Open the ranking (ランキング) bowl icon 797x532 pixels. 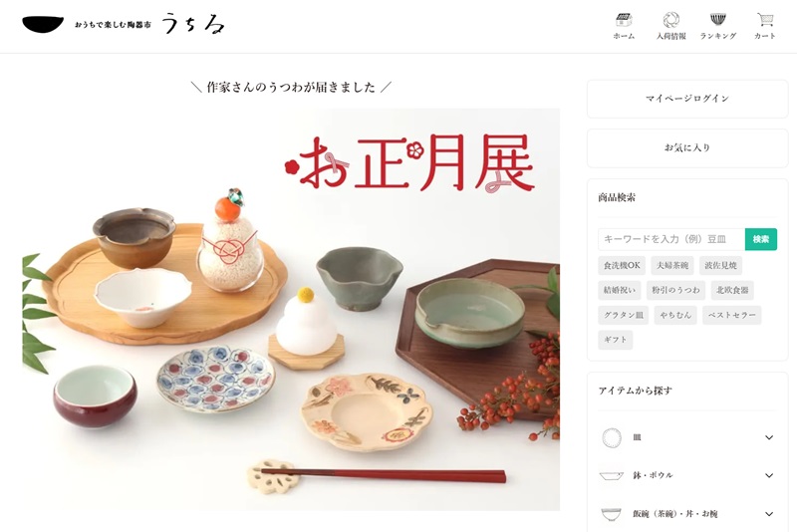click(x=717, y=20)
